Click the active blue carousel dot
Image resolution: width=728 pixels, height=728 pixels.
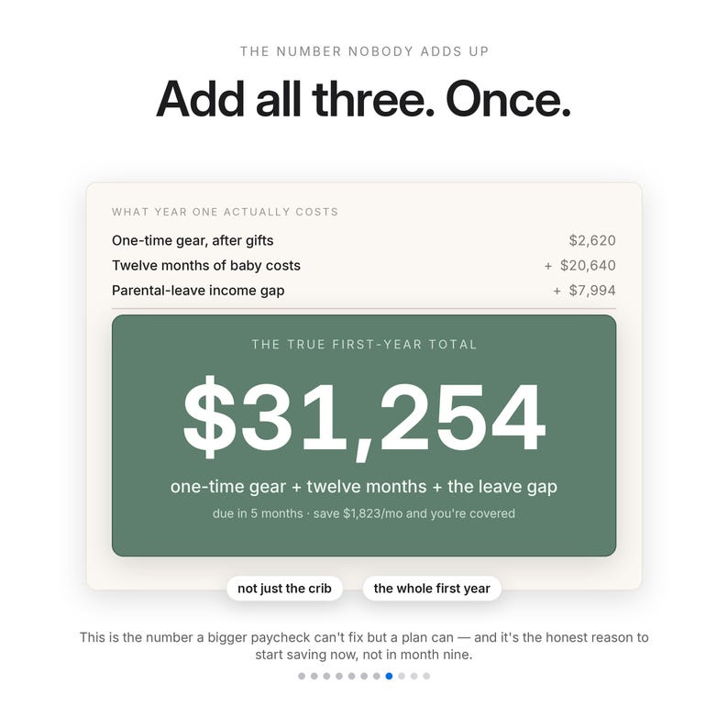(x=389, y=676)
